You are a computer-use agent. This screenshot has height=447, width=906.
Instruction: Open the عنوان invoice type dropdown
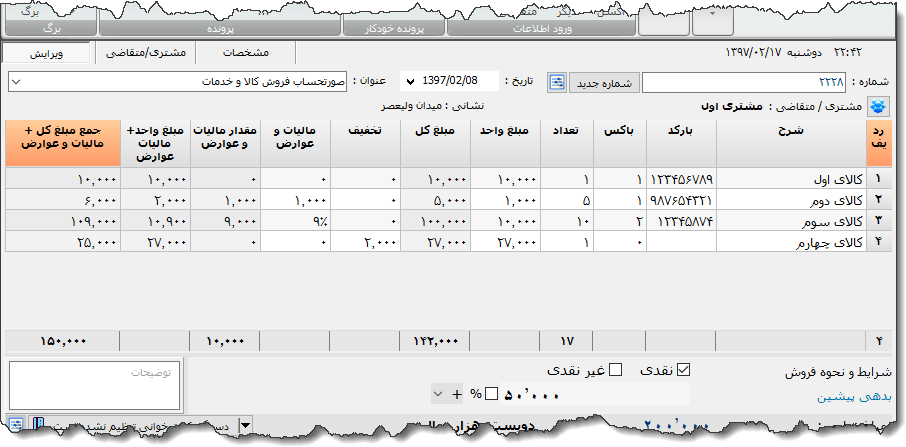tap(19, 81)
